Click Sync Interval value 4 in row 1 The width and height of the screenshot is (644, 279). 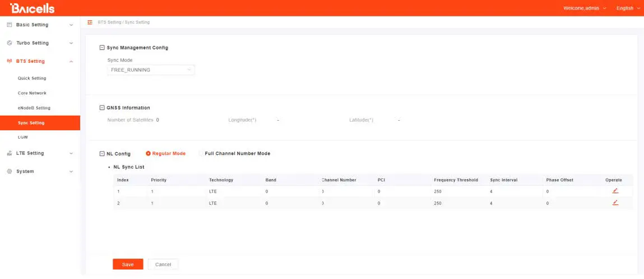(491, 192)
